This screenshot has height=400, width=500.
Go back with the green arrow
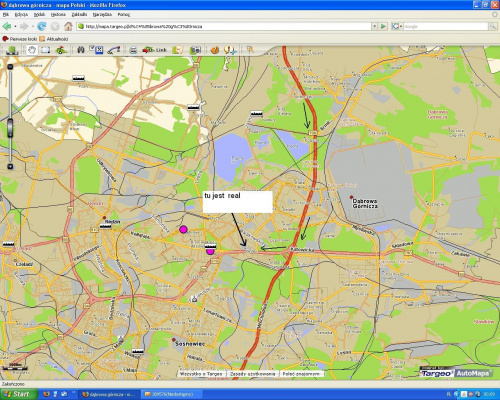click(7, 26)
